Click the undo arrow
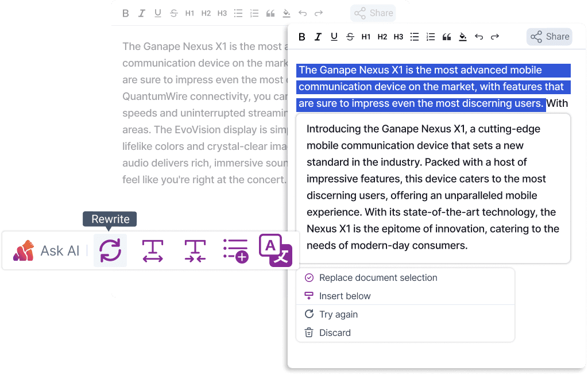Image resolution: width=588 pixels, height=375 pixels. coord(479,37)
